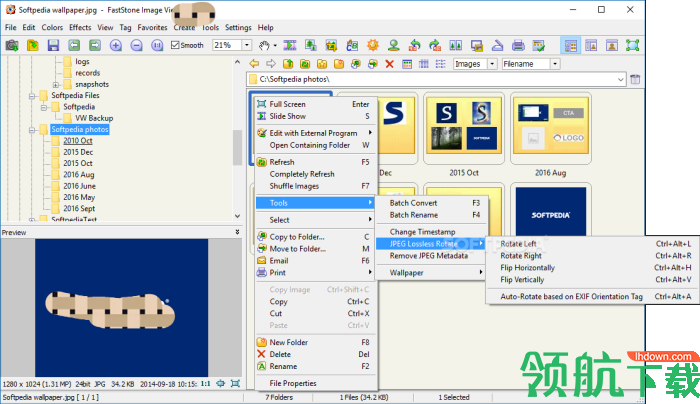Choose Flip Horizontally option

(x=593, y=268)
